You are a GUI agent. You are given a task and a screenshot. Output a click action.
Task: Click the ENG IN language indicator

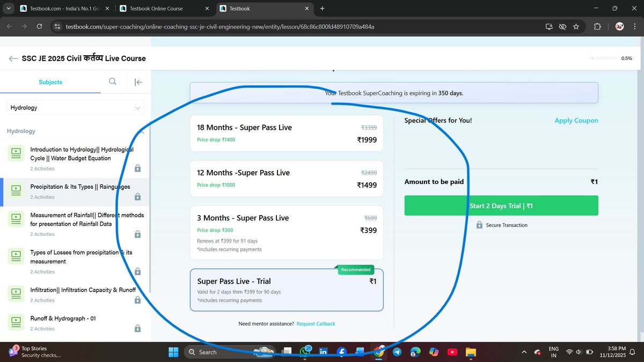[x=553, y=352]
